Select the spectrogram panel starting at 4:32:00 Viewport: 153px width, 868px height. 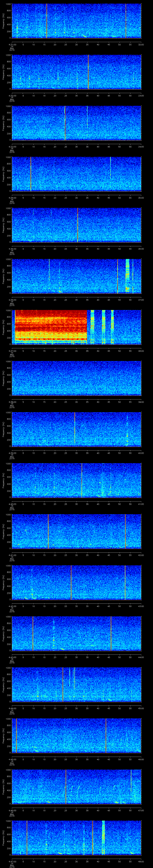pyautogui.click(x=77, y=72)
